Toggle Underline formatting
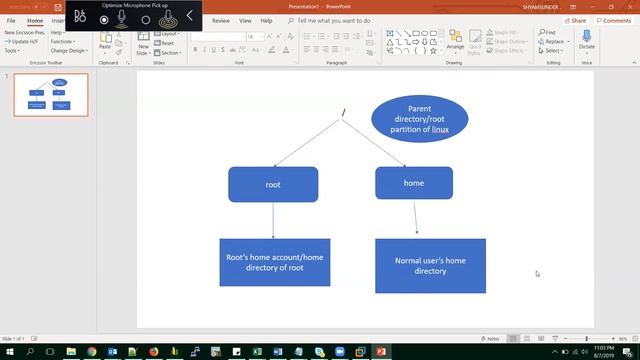 213,50
